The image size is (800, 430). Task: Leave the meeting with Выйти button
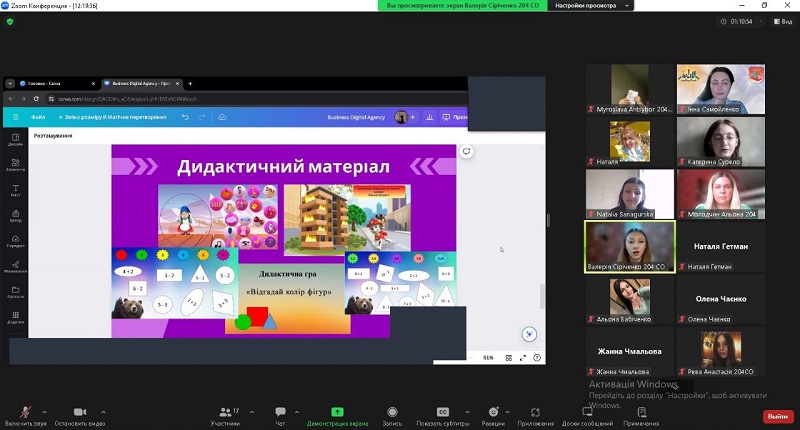click(776, 416)
